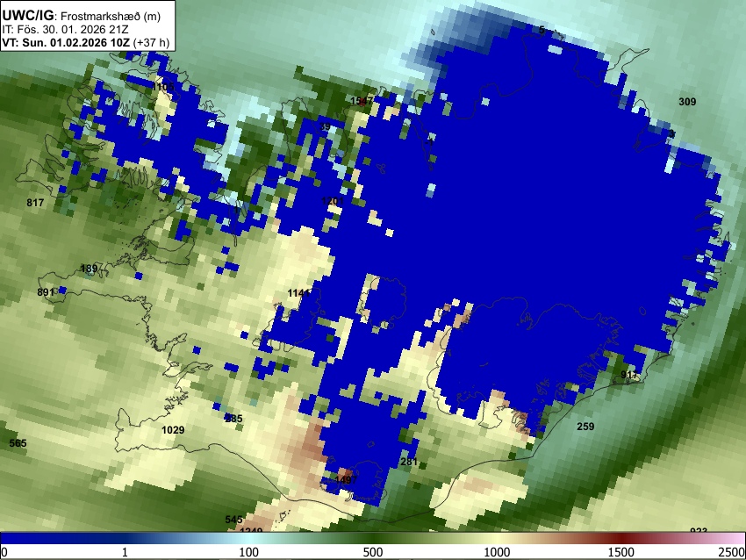
Task: Click the colour scale tick label 100
Action: [x=249, y=552]
